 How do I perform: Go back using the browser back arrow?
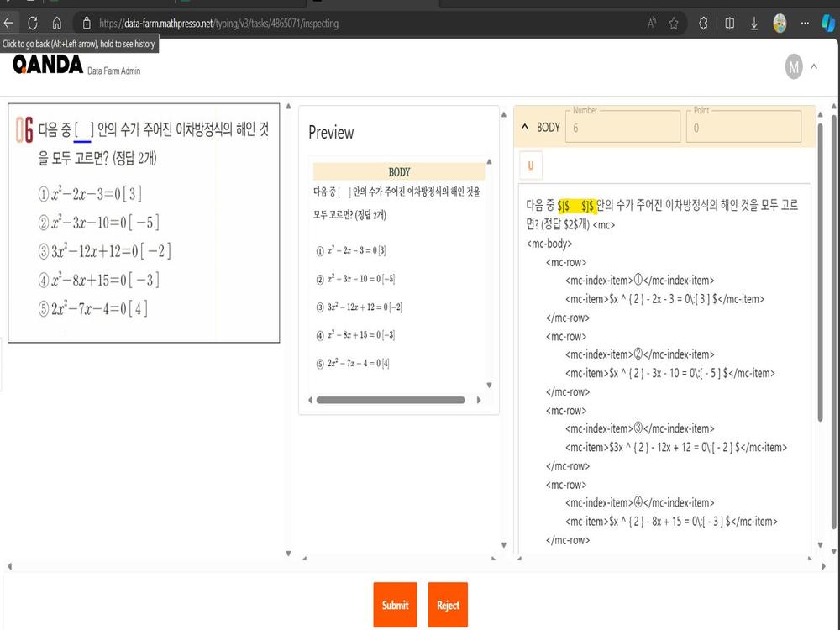(8, 23)
